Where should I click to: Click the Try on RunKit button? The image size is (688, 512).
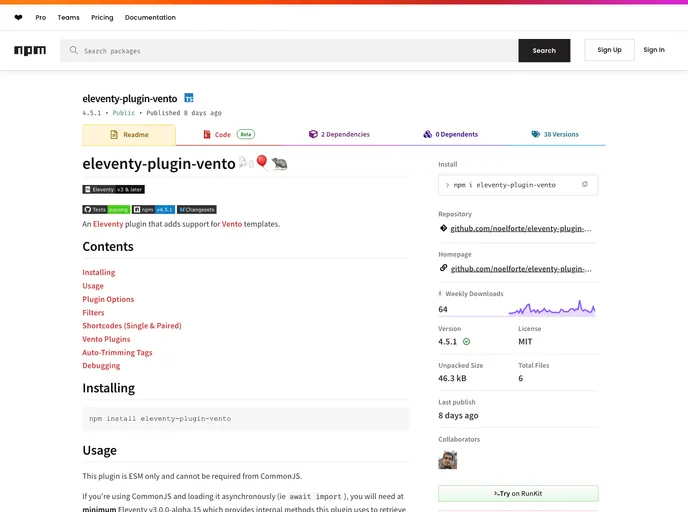click(518, 494)
